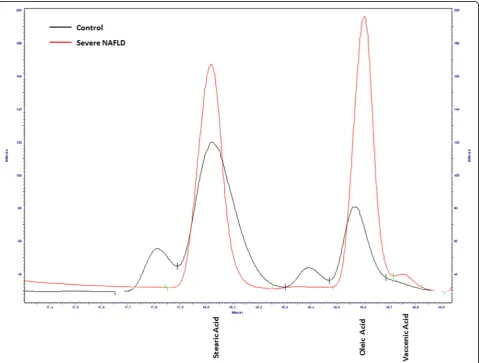Click the x-axis tick label 18.6

[363, 307]
